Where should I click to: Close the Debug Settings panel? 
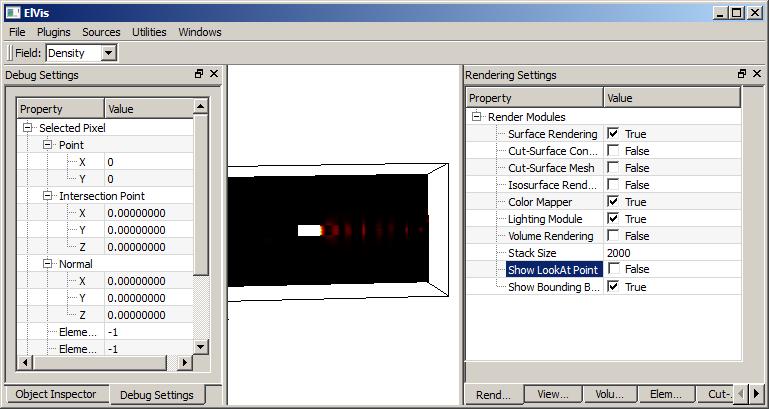click(x=214, y=74)
